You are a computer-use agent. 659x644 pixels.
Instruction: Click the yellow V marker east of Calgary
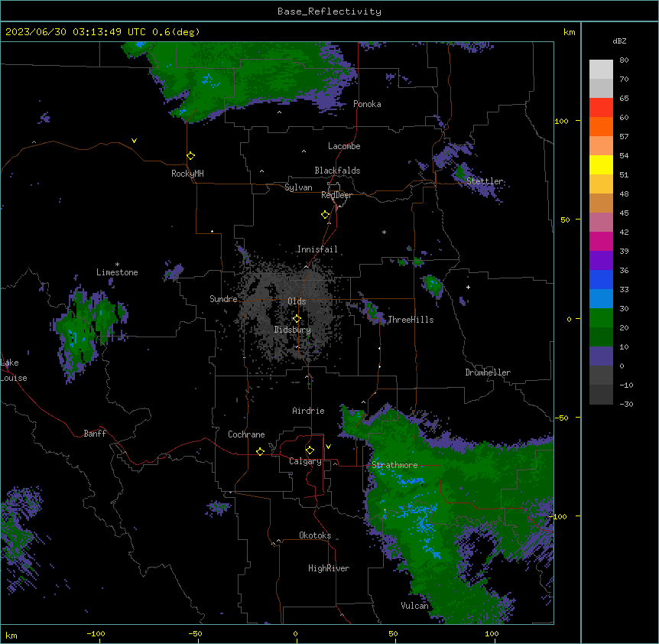pos(328,447)
